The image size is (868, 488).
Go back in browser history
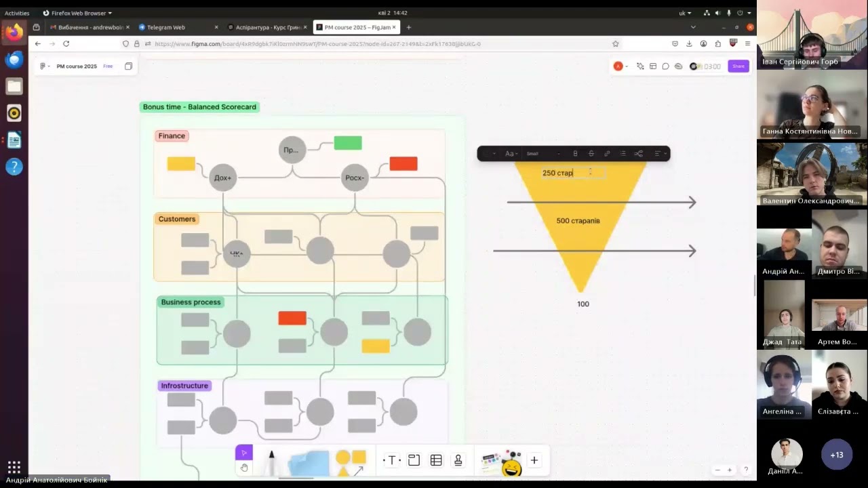click(x=37, y=43)
